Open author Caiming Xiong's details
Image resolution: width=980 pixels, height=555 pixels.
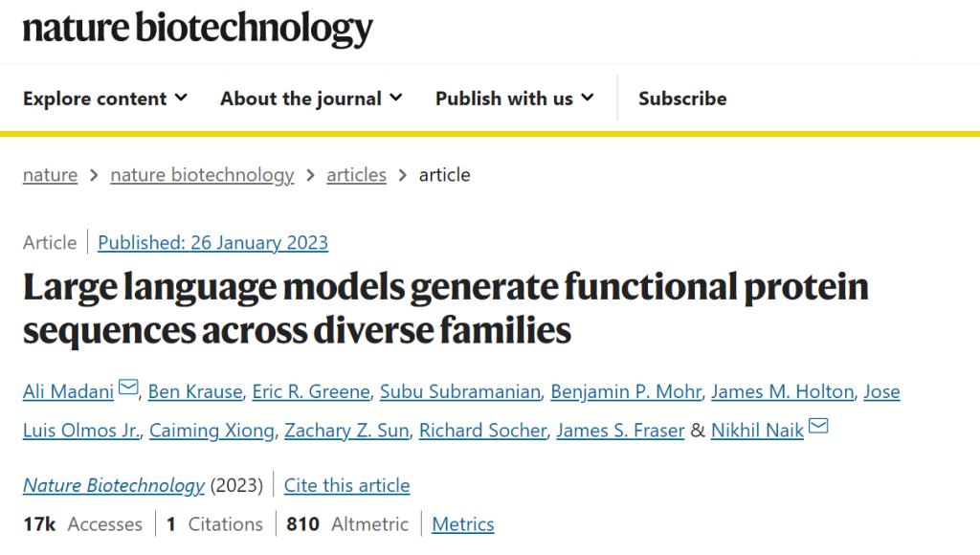pos(212,431)
